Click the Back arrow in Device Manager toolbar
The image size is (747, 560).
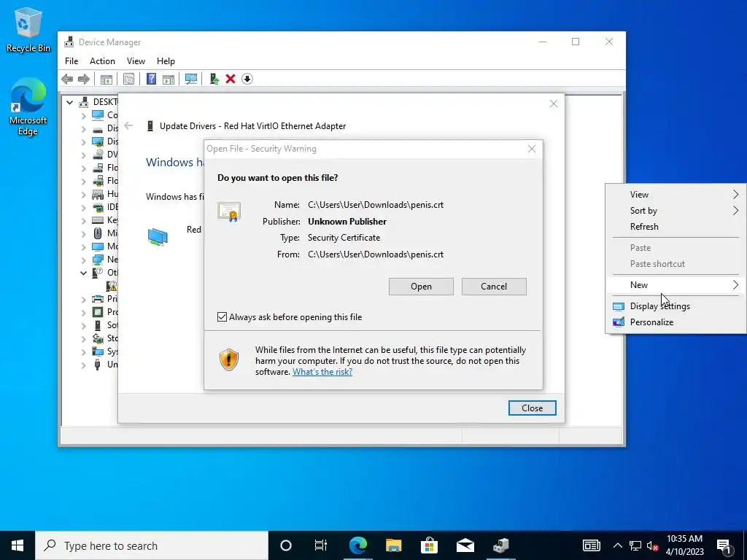click(x=67, y=79)
